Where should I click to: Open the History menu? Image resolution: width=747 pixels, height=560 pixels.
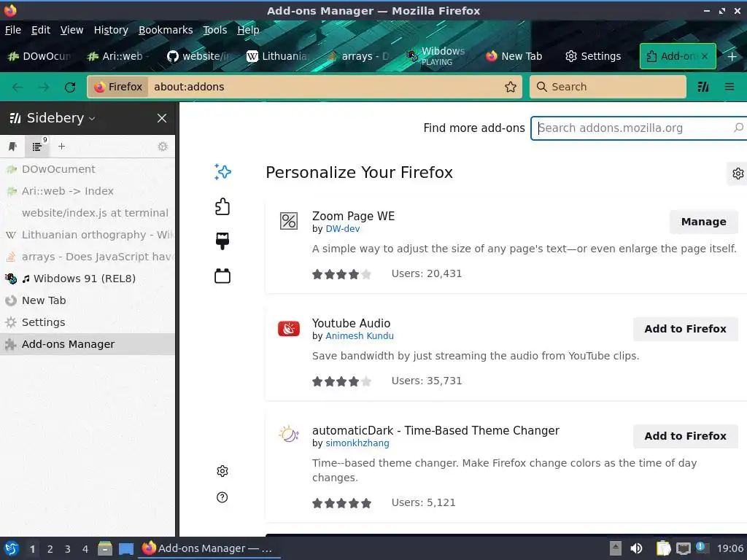click(x=111, y=30)
